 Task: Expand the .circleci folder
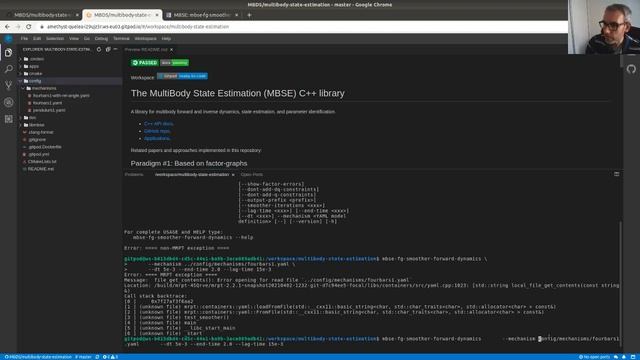pos(37,59)
